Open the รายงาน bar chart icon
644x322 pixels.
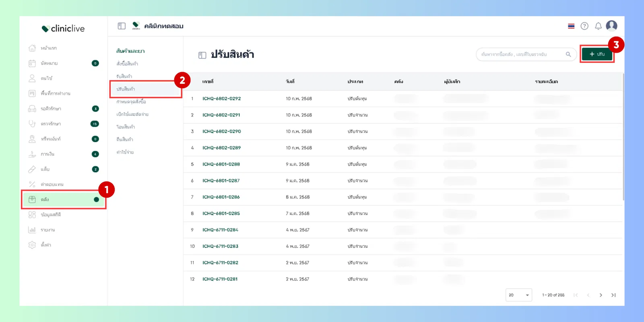32,230
